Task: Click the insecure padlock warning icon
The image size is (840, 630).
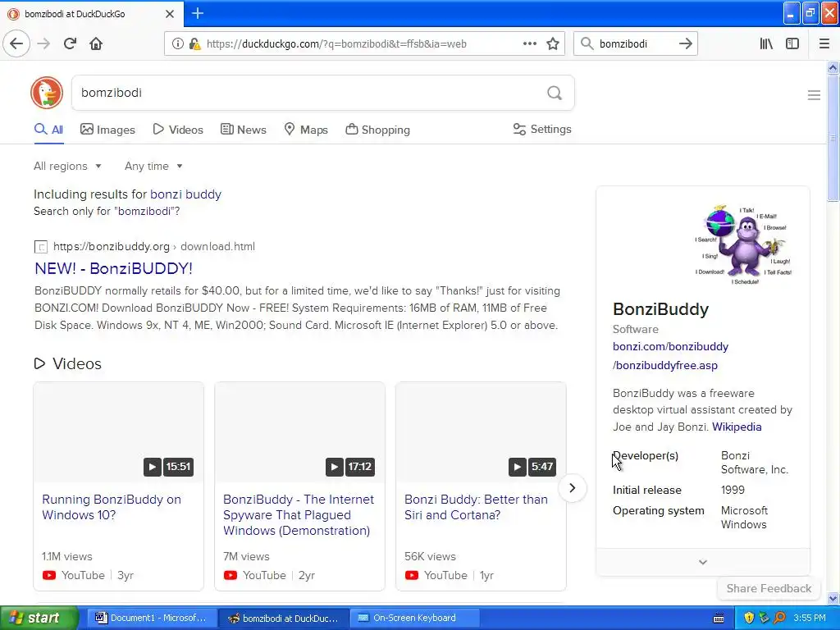Action: [x=195, y=44]
